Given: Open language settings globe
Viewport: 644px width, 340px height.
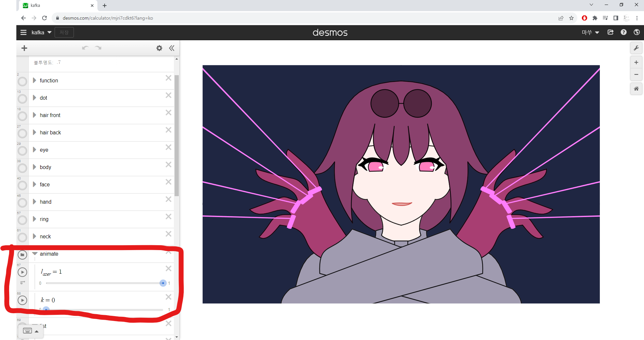Looking at the screenshot, I should coord(636,32).
